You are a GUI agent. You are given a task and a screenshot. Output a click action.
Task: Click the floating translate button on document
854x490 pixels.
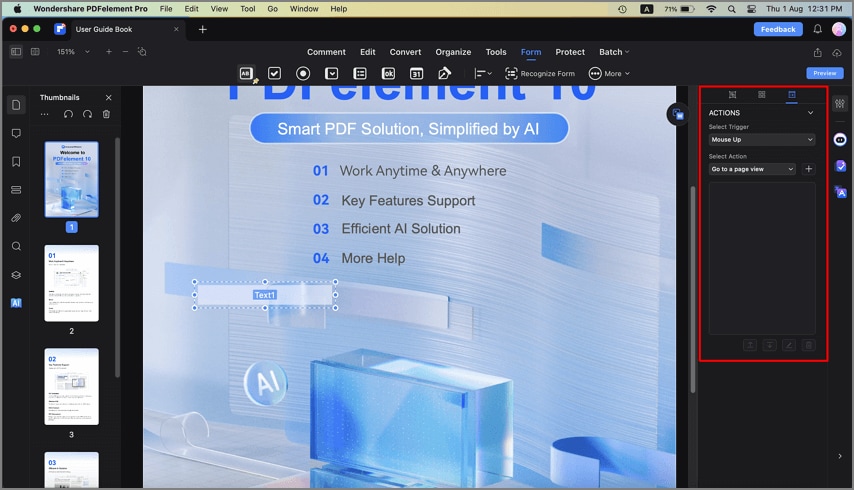678,114
